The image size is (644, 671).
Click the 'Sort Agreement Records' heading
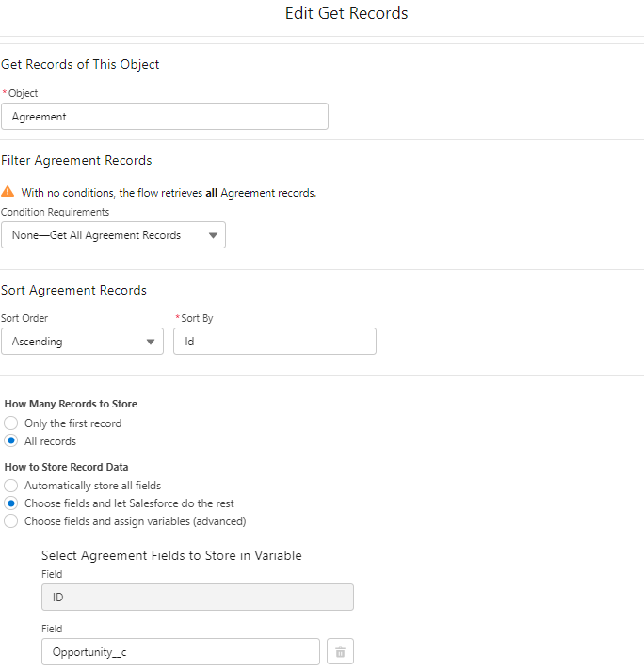click(x=73, y=291)
